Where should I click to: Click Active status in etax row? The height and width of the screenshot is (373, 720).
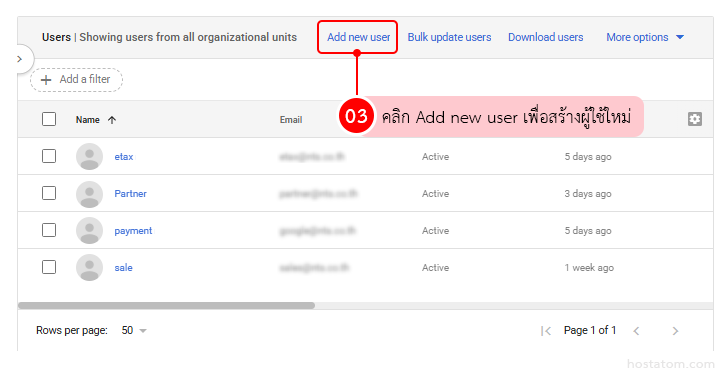click(435, 157)
